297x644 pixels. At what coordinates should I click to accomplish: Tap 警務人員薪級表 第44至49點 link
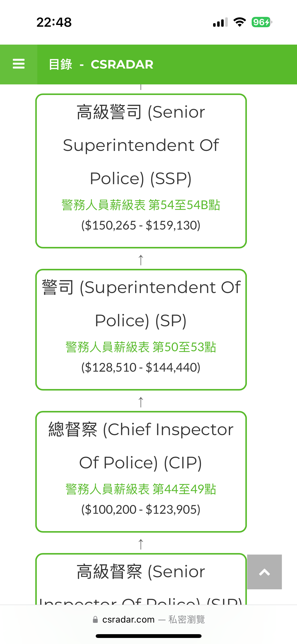click(141, 489)
